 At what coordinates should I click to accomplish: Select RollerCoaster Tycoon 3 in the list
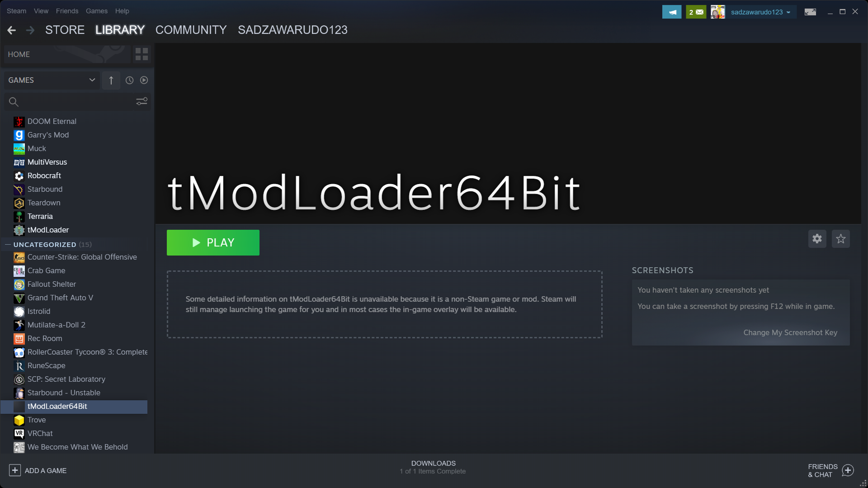click(x=74, y=352)
